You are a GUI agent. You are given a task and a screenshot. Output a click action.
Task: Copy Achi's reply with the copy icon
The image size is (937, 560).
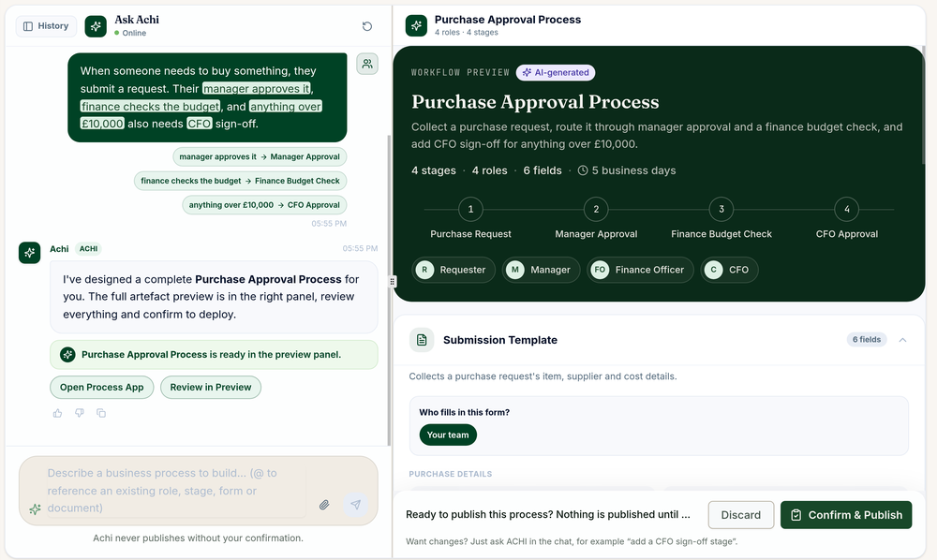pyautogui.click(x=101, y=413)
